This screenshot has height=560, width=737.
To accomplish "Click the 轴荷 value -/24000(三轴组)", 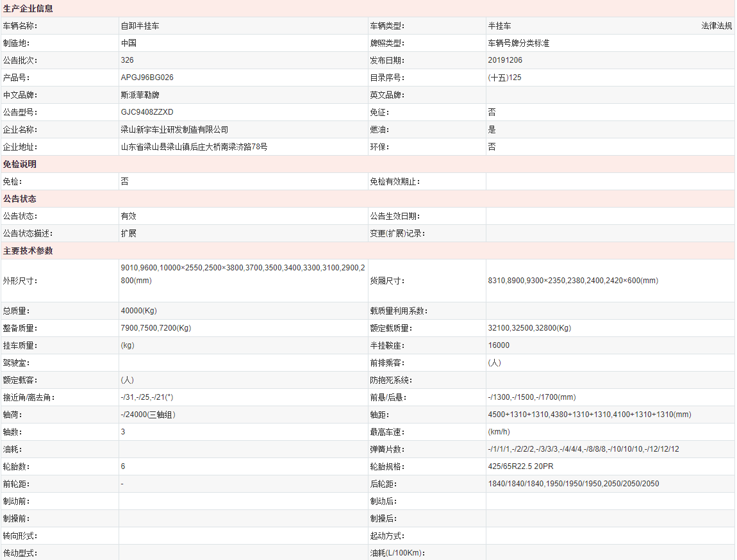I will click(x=148, y=415).
